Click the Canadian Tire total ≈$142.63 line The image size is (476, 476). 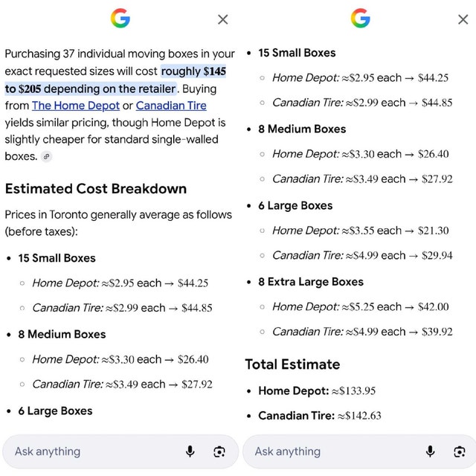pos(320,416)
